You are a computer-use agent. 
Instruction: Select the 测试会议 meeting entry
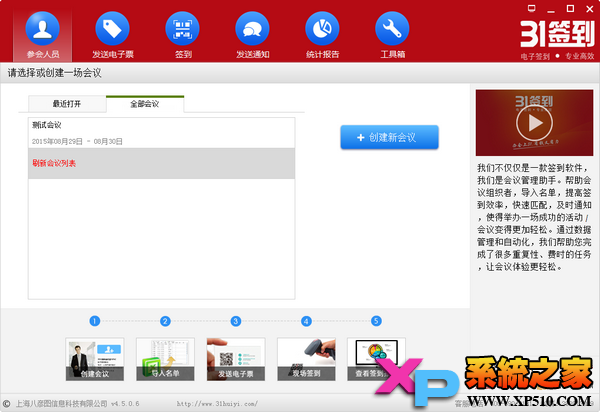point(161,133)
